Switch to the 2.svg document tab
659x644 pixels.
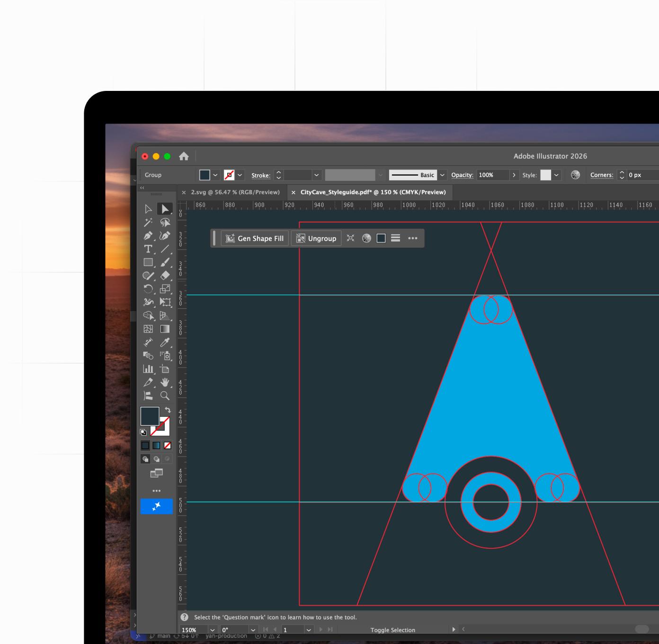click(235, 192)
